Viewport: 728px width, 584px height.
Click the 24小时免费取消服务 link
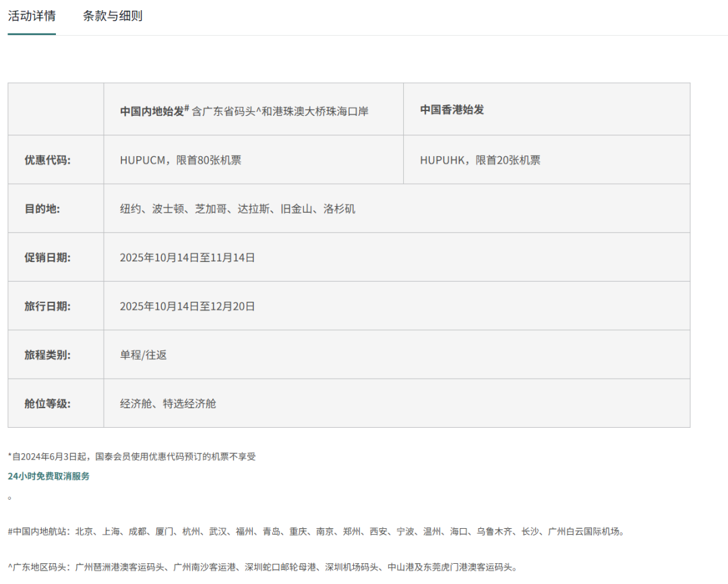49,476
